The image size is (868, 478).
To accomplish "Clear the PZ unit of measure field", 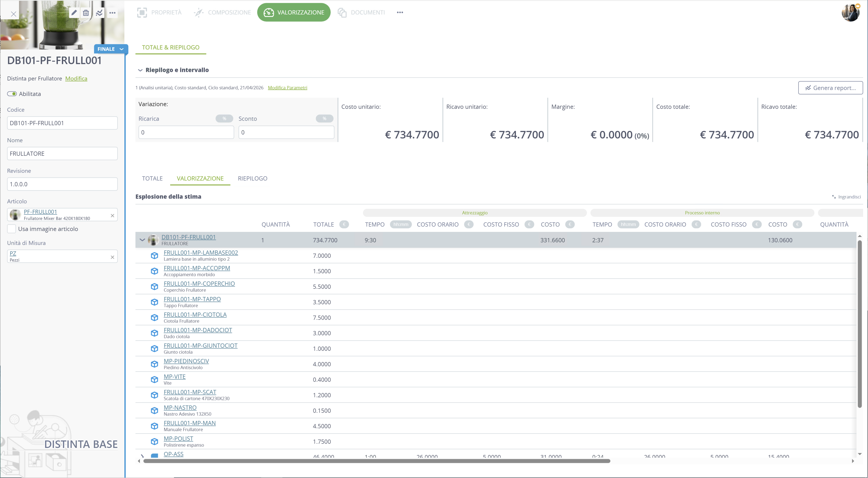I will click(x=113, y=257).
